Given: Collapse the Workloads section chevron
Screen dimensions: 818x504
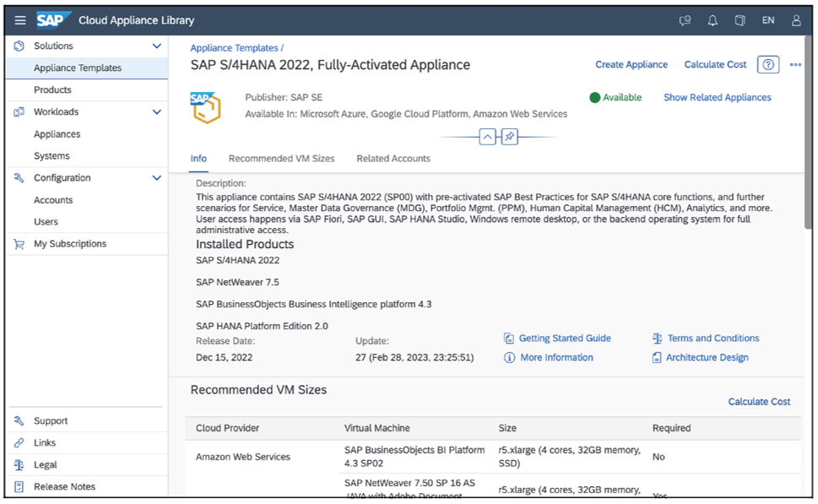Looking at the screenshot, I should tap(156, 111).
